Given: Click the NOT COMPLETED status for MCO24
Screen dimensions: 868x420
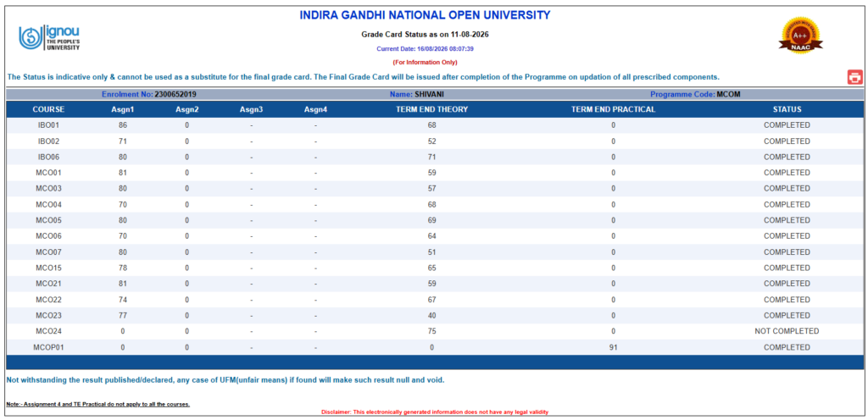Looking at the screenshot, I should [787, 332].
